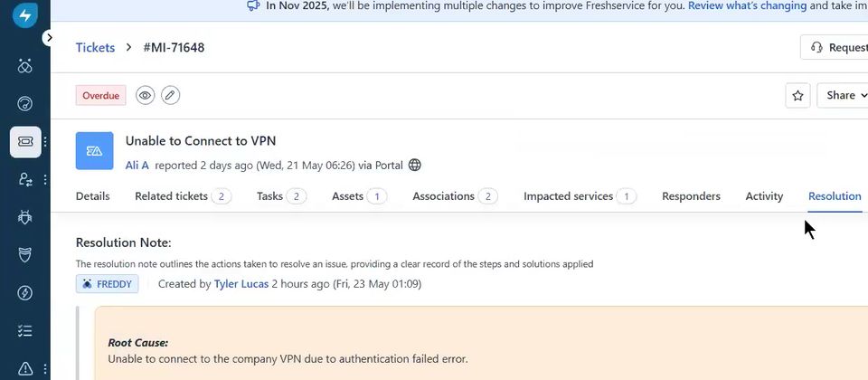
Task: Click the Tickets breadcrumb link
Action: [95, 48]
